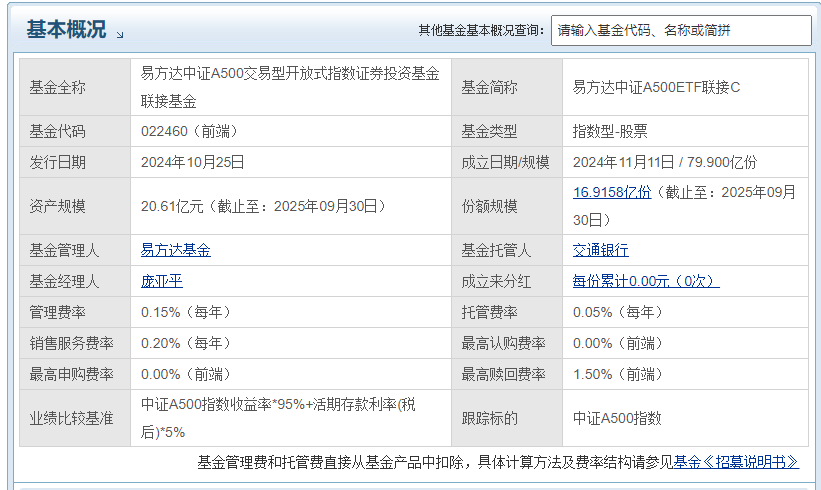Select the issue date 2024年10月25日
821x490 pixels.
(x=193, y=162)
